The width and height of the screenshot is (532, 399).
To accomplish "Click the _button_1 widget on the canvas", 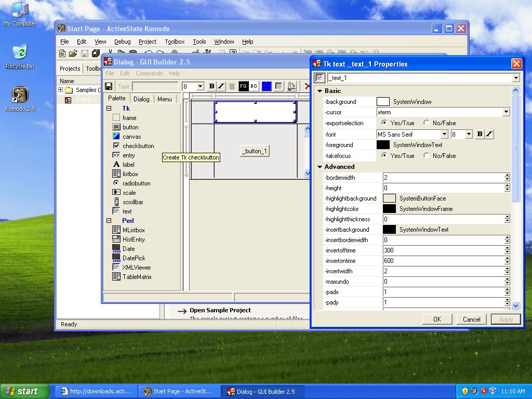I will pyautogui.click(x=255, y=151).
